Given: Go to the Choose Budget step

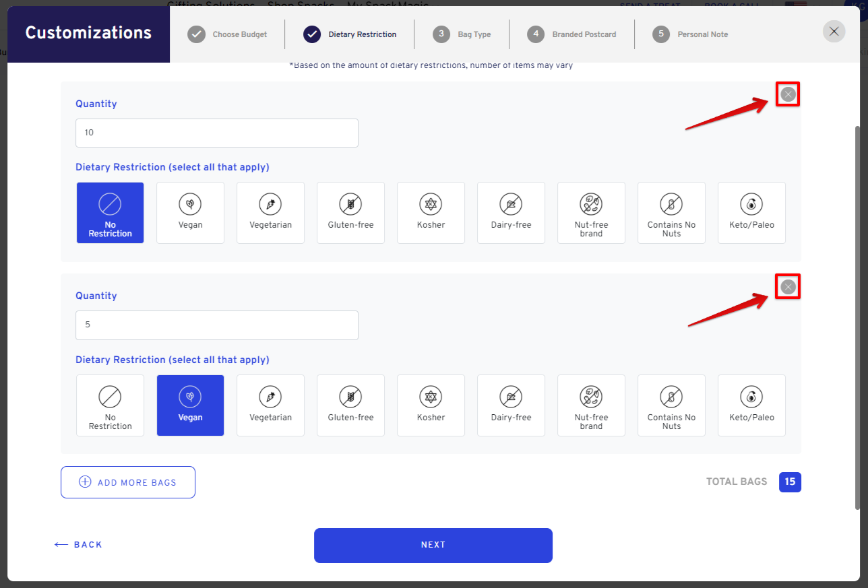Looking at the screenshot, I should coord(228,34).
